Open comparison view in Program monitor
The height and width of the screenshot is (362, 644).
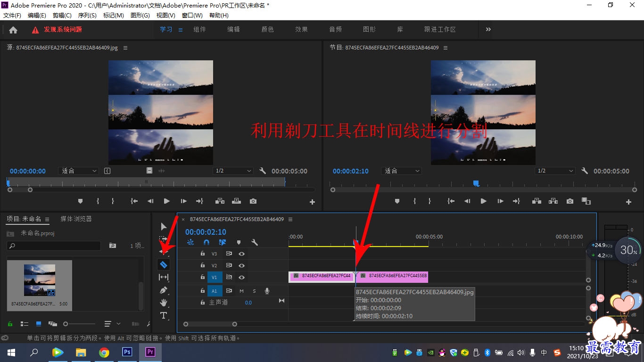[x=586, y=201]
